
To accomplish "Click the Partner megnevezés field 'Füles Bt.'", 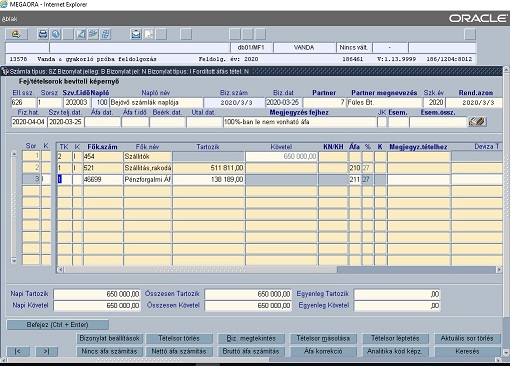I will point(384,102).
